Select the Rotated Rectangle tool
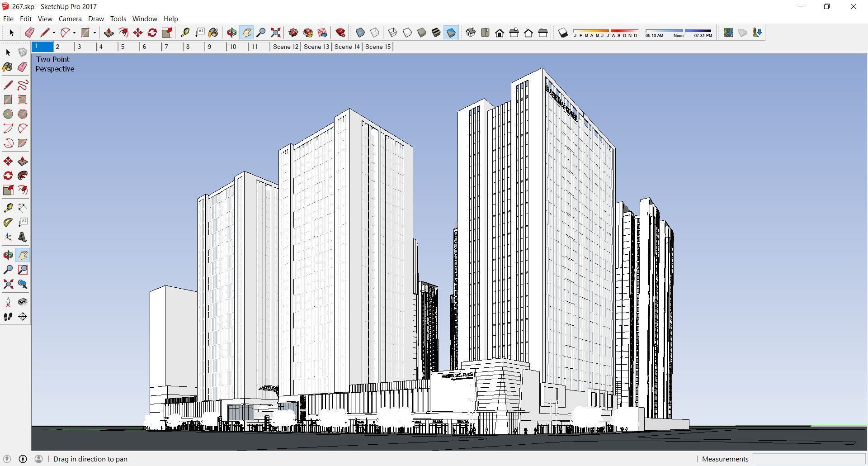 tap(23, 100)
